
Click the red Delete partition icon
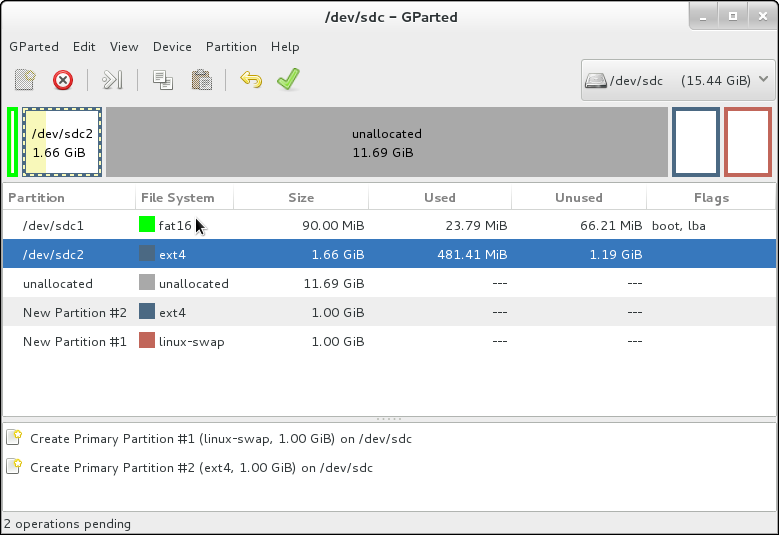pyautogui.click(x=63, y=80)
